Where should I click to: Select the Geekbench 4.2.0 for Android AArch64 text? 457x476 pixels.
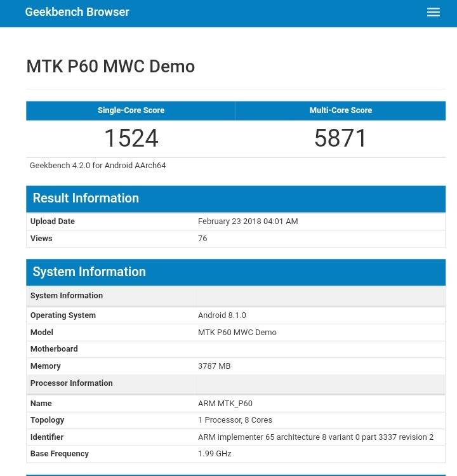98,166
